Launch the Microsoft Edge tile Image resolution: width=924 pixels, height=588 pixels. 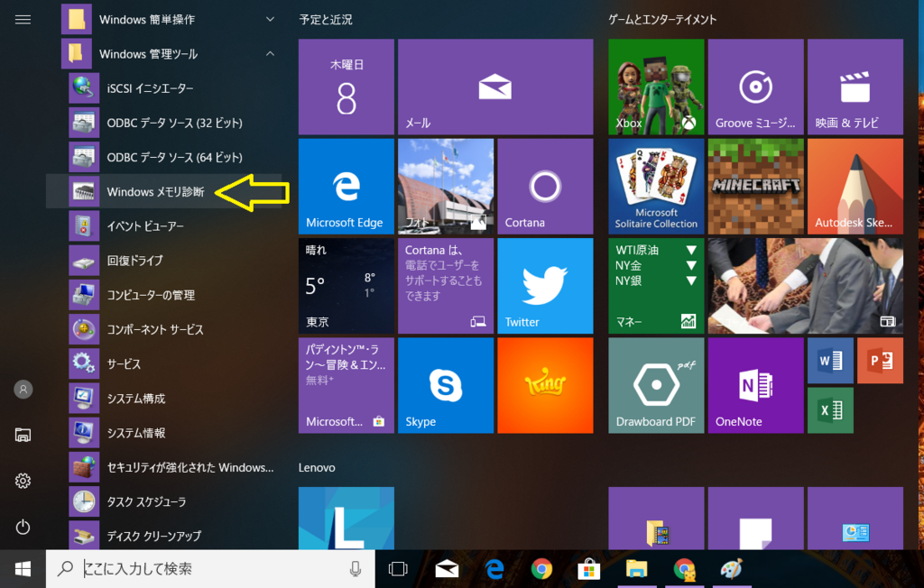pyautogui.click(x=346, y=186)
